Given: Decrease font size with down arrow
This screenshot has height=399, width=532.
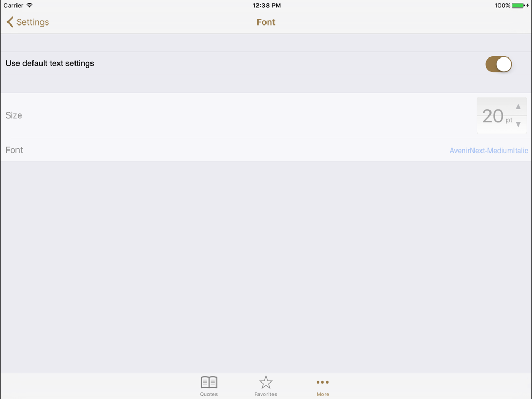Looking at the screenshot, I should (x=518, y=124).
